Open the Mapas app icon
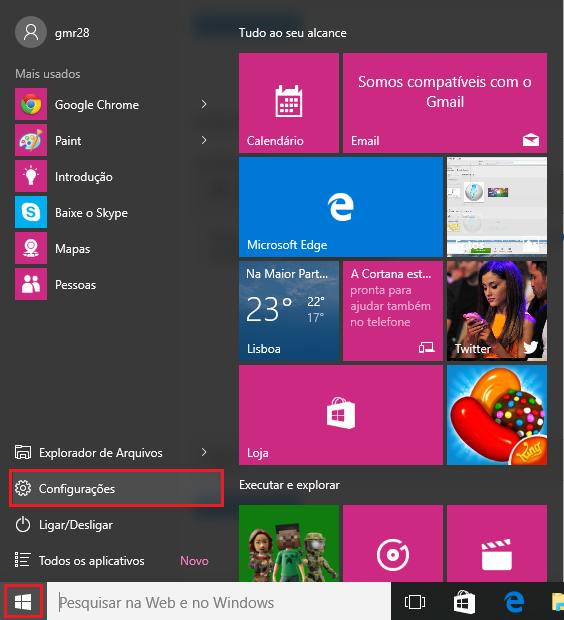Viewport: 564px width, 620px height. pos(31,248)
